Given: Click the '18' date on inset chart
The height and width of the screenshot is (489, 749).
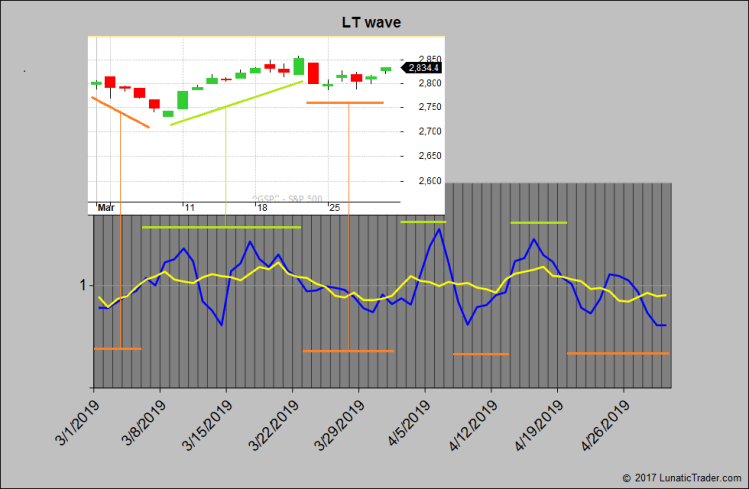Looking at the screenshot, I should coord(260,207).
